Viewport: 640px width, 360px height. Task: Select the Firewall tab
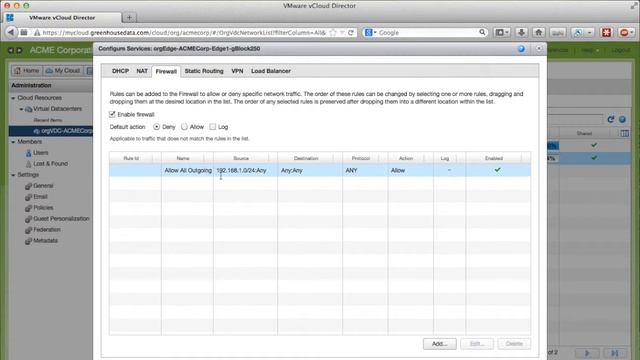tap(166, 71)
